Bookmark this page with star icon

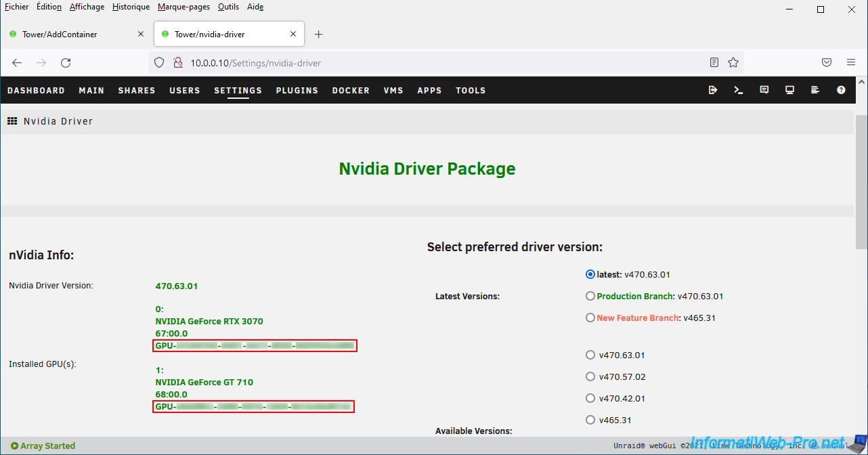733,63
